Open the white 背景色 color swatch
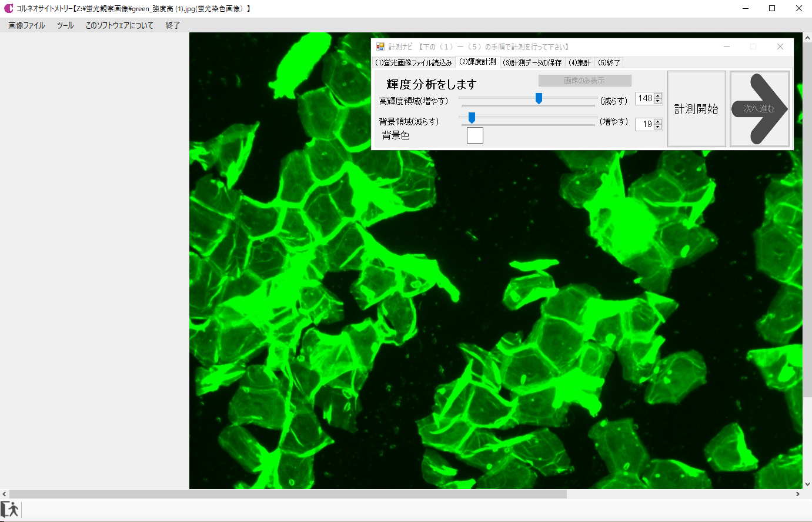Viewport: 812px width, 522px height. click(x=474, y=135)
